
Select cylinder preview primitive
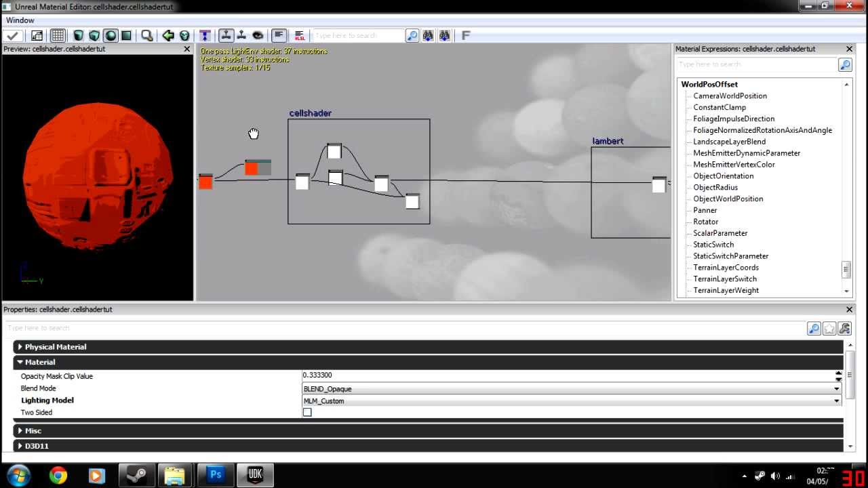[79, 35]
